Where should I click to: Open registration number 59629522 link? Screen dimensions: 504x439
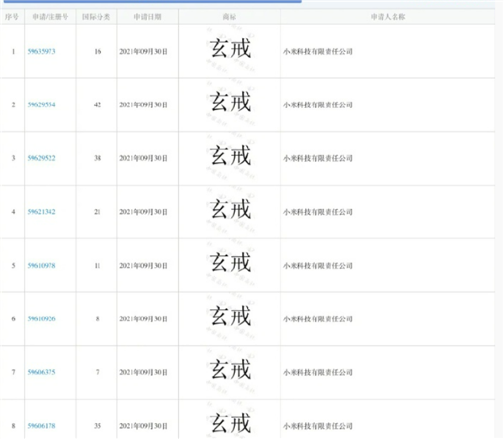(x=41, y=158)
